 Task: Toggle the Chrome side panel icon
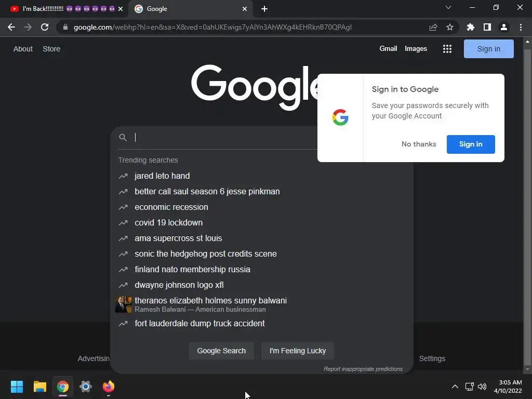coord(487,27)
